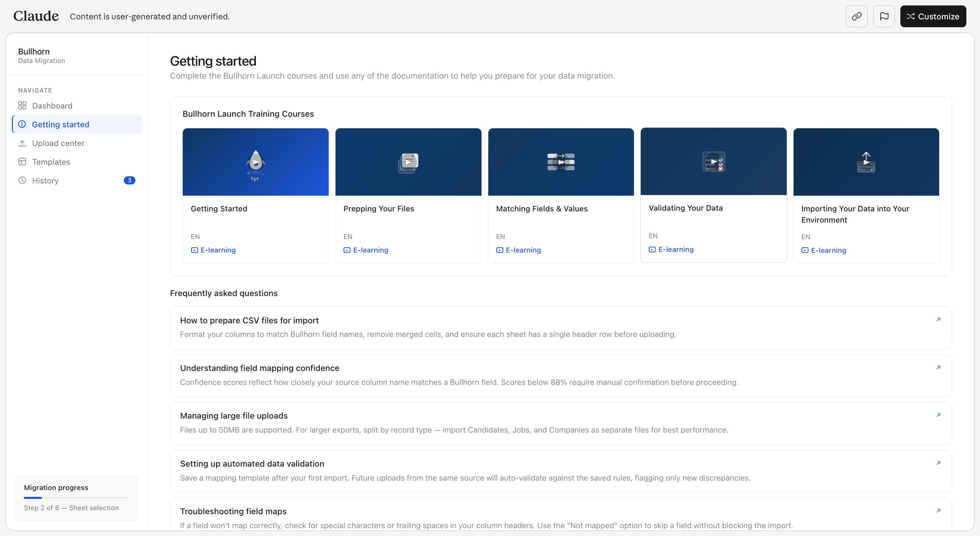Click external arrow on large file uploads FAQ

[938, 415]
